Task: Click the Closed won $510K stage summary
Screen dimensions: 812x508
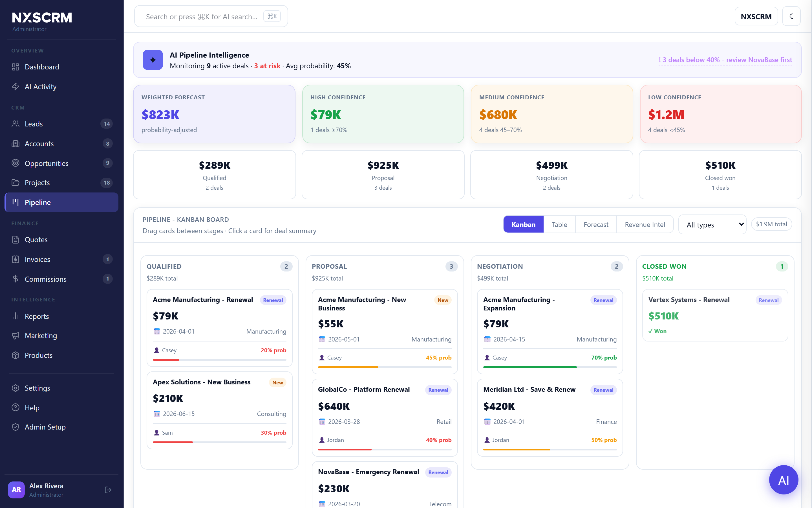Action: (x=720, y=175)
